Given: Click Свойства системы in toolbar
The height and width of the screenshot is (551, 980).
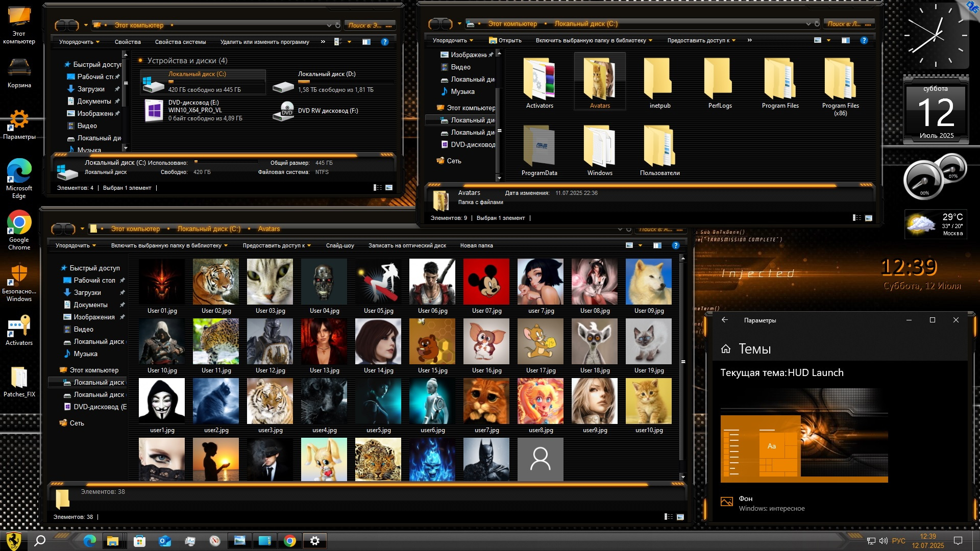Looking at the screenshot, I should (180, 42).
